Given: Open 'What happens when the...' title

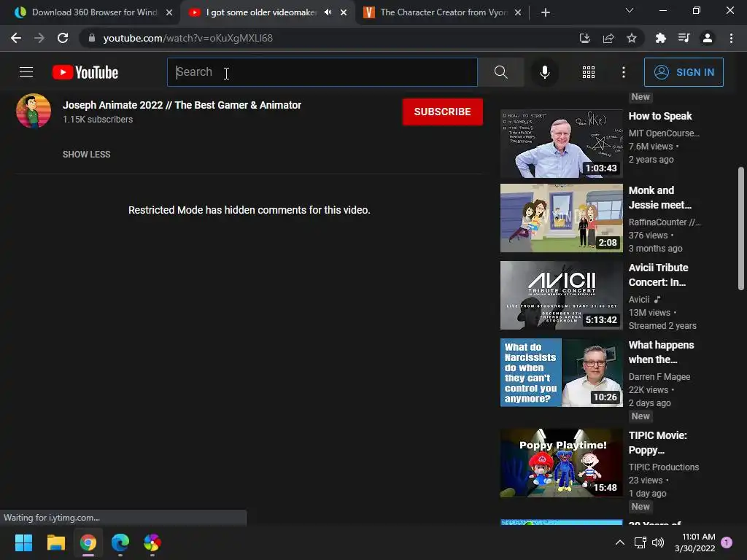Looking at the screenshot, I should (661, 352).
